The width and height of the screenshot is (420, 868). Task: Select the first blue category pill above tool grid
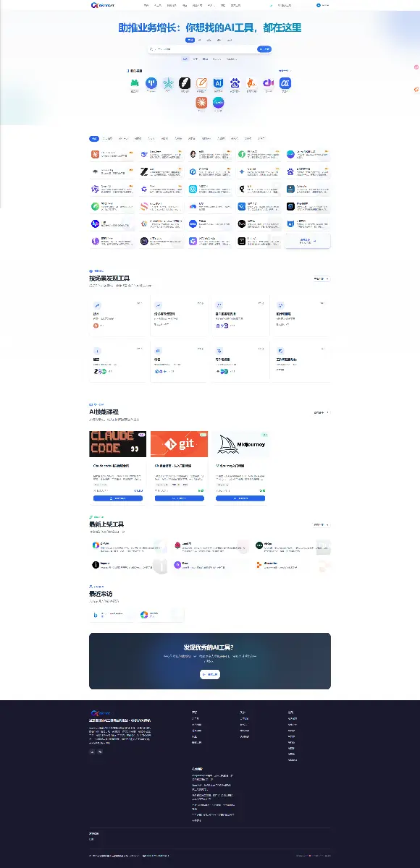point(94,137)
